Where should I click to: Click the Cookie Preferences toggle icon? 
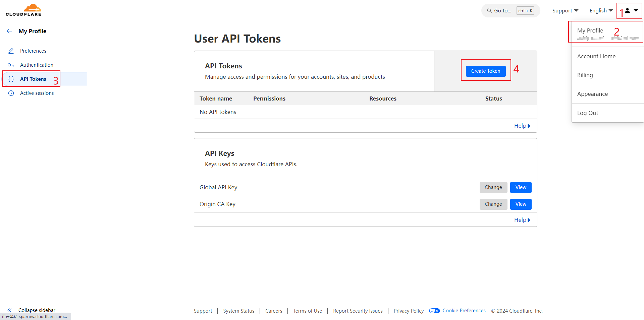(x=434, y=311)
